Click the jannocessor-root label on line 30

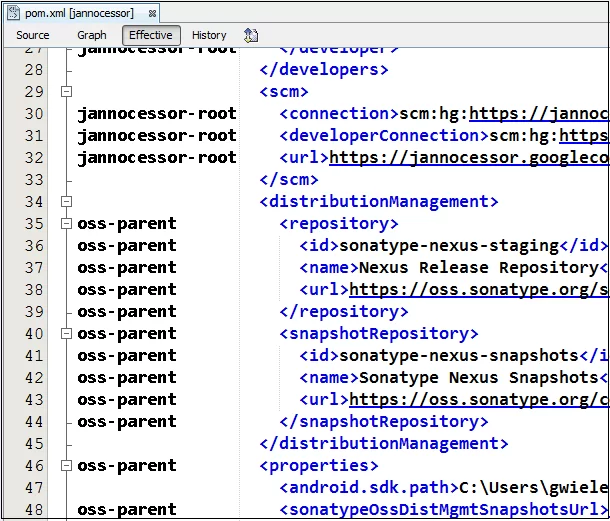click(157, 114)
